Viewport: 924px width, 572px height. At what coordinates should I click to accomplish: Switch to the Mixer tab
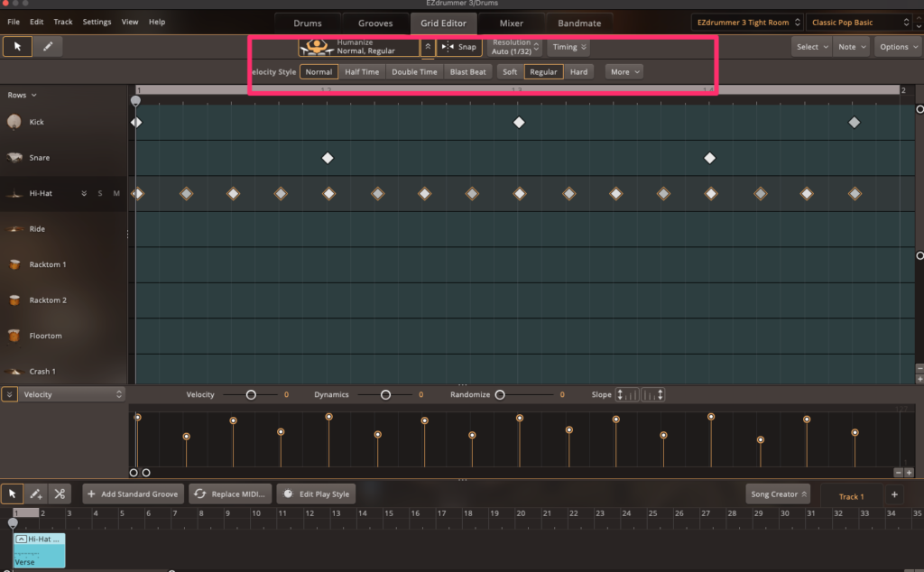pos(511,23)
